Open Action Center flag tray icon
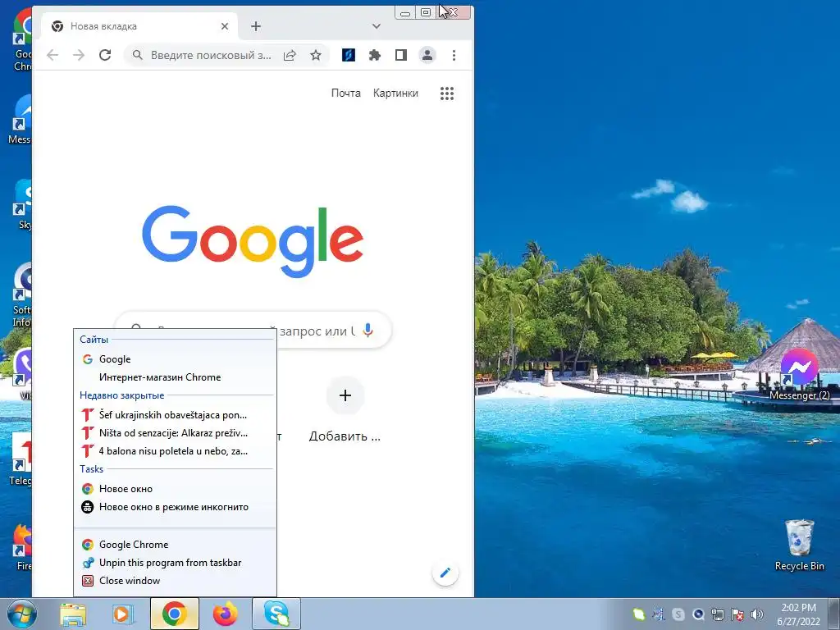This screenshot has height=630, width=840. pyautogui.click(x=737, y=614)
